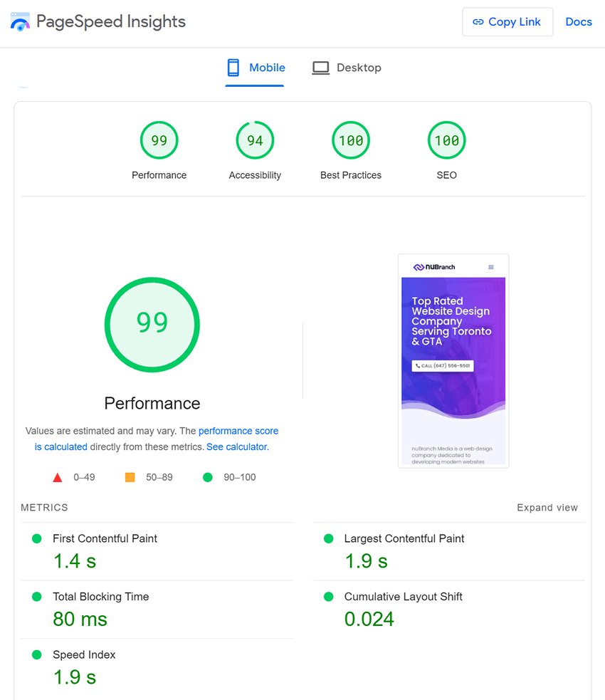605x700 pixels.
Task: Click the Performance 99 score gauge
Action: click(x=159, y=141)
